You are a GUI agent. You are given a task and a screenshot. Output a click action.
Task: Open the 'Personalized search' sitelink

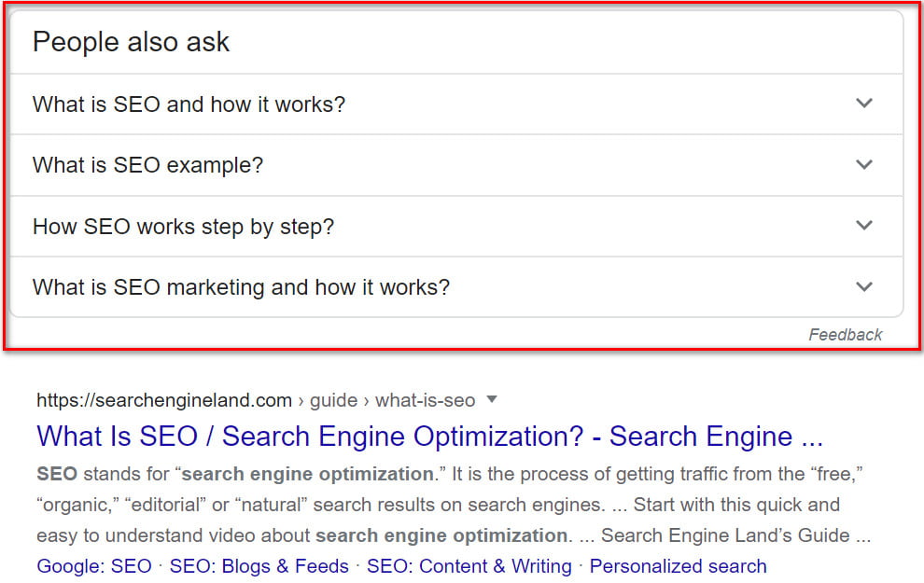679,566
